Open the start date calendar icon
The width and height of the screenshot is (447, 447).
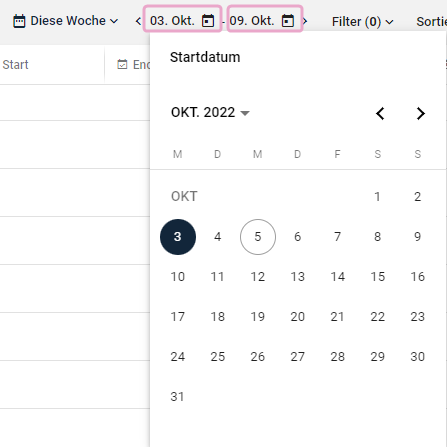[208, 21]
